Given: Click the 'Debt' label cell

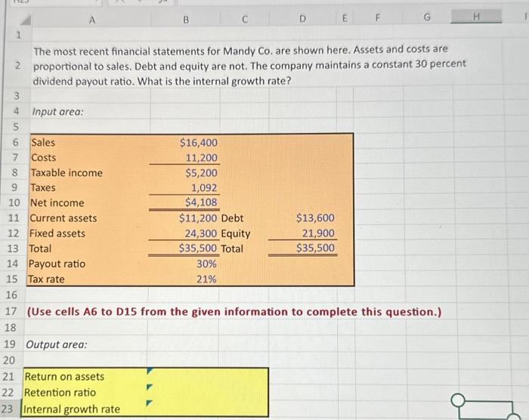Looking at the screenshot, I should [x=232, y=218].
